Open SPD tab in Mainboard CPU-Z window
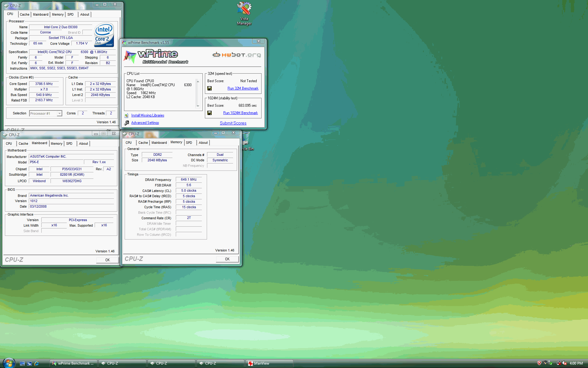 tap(69, 144)
